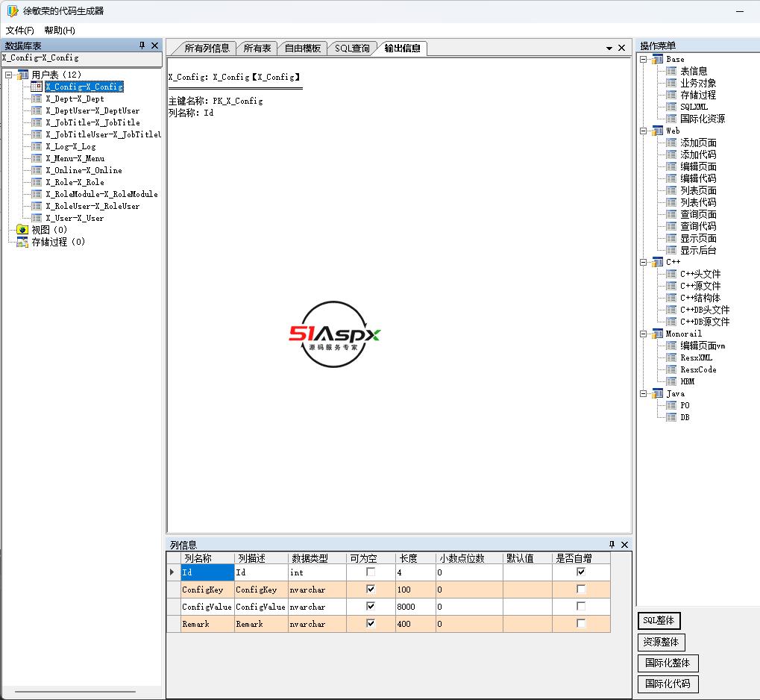Click the 8000 length cell
The image size is (760, 700).
click(415, 607)
